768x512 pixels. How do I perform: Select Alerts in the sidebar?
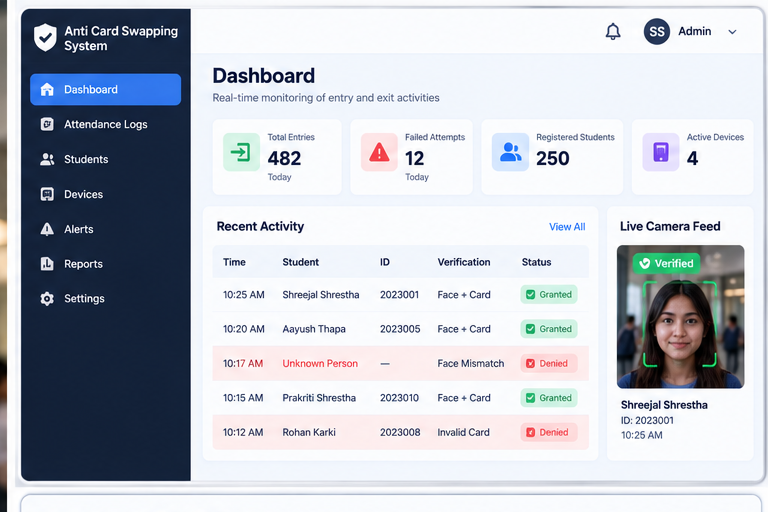(105, 229)
